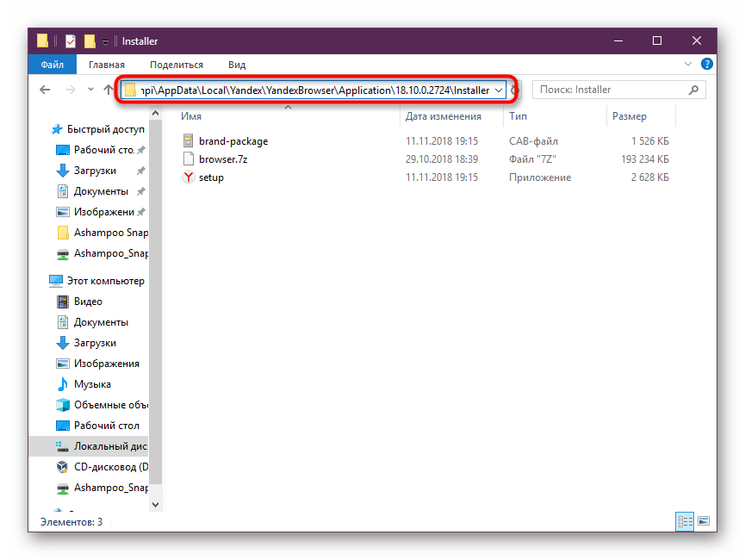Click 11.11.2018 19:15 date of setup

(x=442, y=177)
